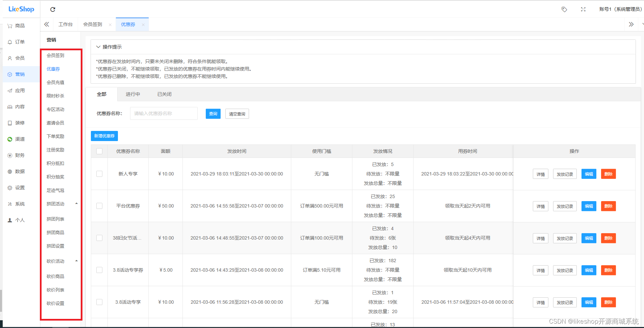Click 发放记录 for the 平台优惠券 row
The width and height of the screenshot is (644, 328).
565,206
